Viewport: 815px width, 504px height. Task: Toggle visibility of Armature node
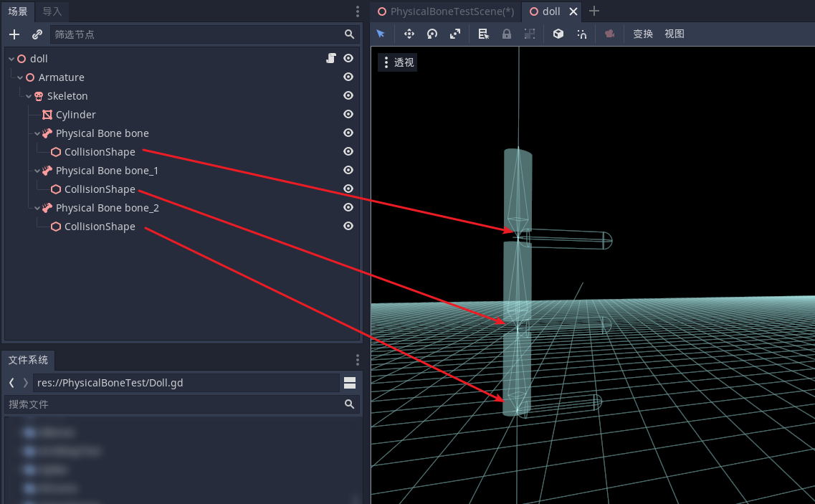point(348,77)
